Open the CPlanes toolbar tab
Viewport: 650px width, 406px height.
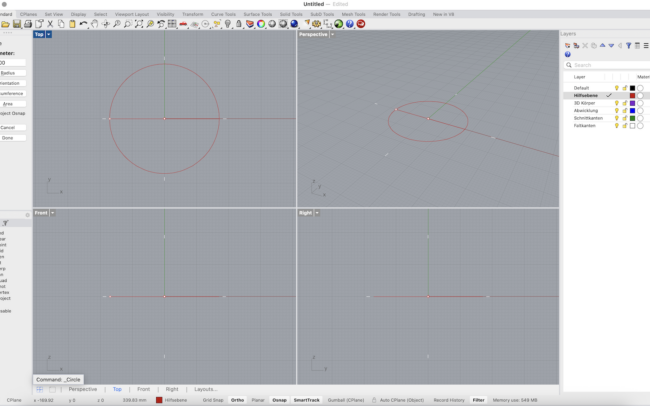coord(29,14)
